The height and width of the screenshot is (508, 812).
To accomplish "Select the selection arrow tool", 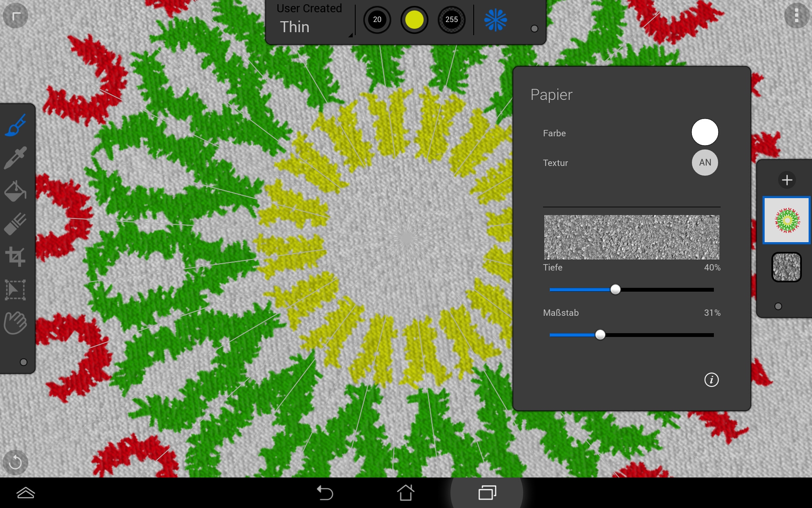I will (x=16, y=290).
